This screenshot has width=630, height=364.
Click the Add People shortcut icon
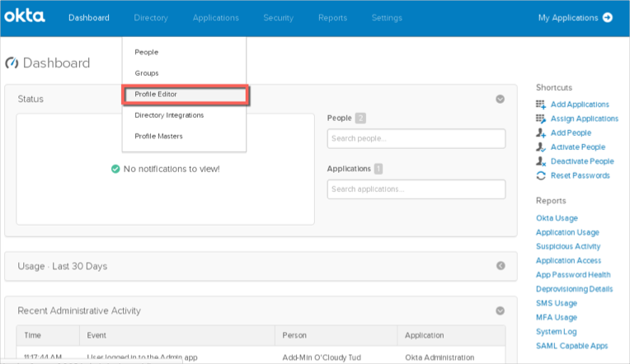coord(541,133)
